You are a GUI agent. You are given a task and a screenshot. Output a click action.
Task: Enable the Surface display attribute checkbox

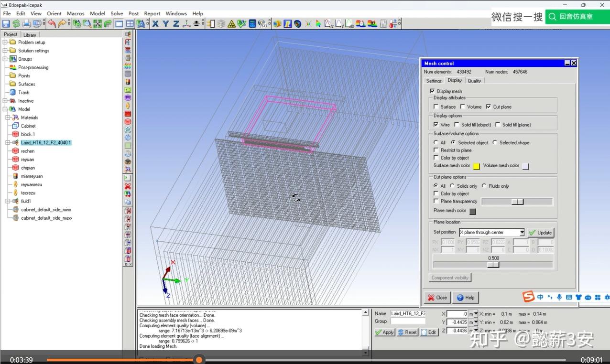click(x=435, y=107)
